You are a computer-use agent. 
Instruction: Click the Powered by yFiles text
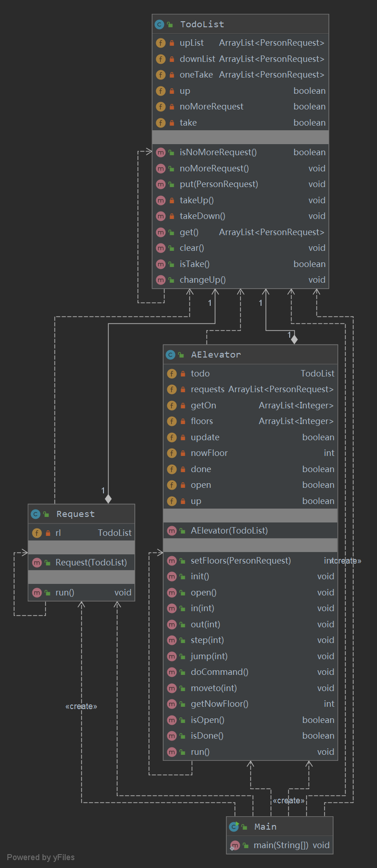(x=41, y=857)
